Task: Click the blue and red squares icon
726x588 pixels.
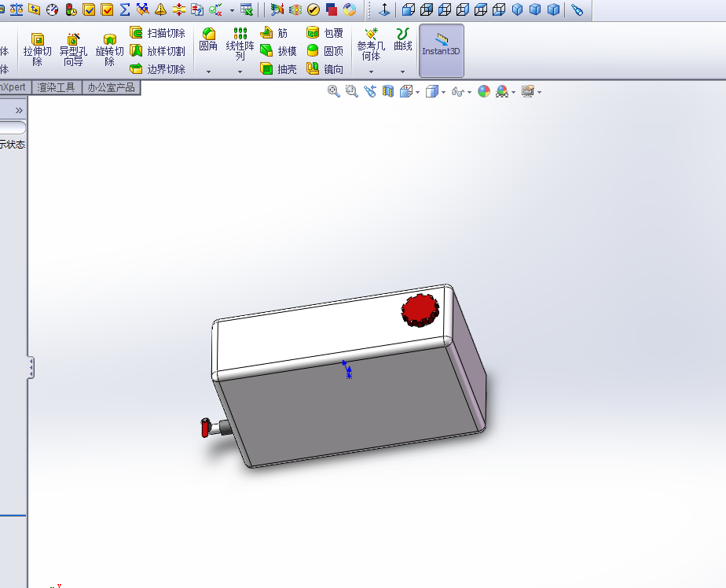Action: (x=332, y=9)
